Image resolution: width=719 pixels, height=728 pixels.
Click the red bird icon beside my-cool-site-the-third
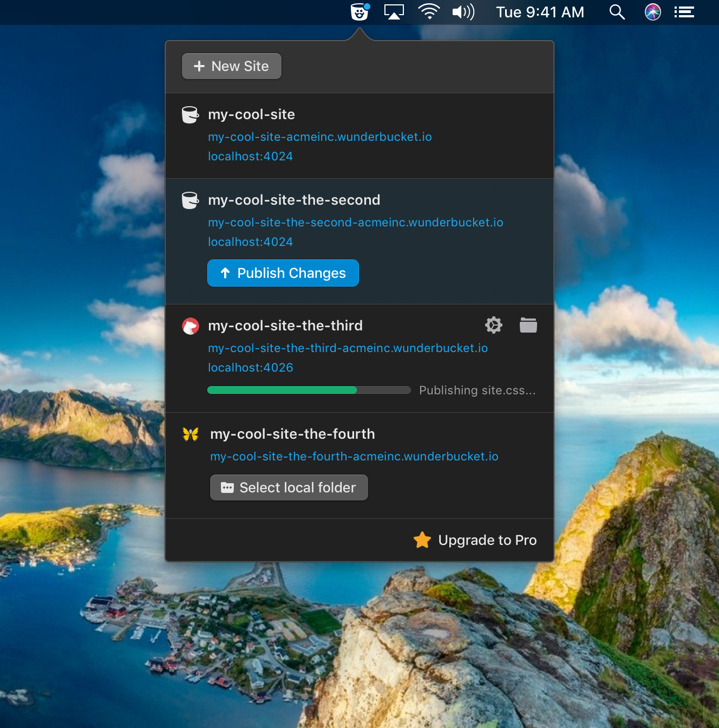[x=191, y=326]
